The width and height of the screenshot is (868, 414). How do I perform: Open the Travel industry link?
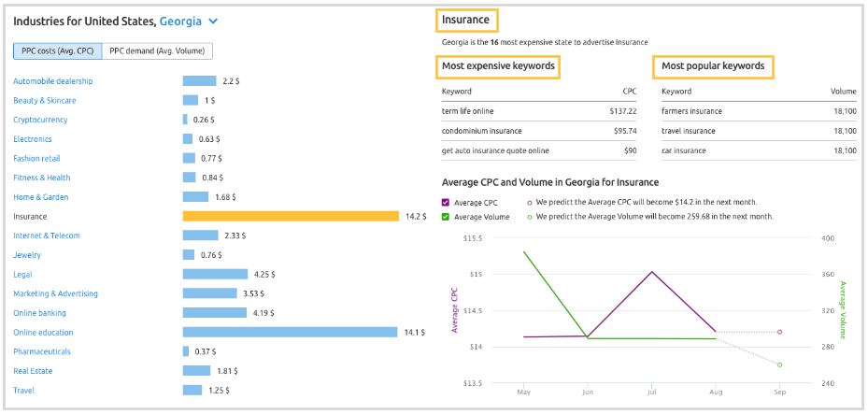(23, 391)
